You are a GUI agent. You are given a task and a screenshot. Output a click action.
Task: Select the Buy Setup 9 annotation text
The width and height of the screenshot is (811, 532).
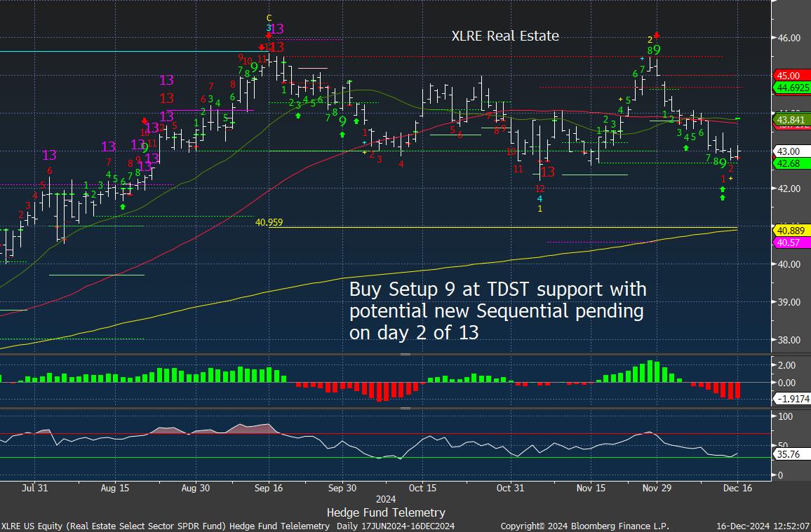pos(497,311)
